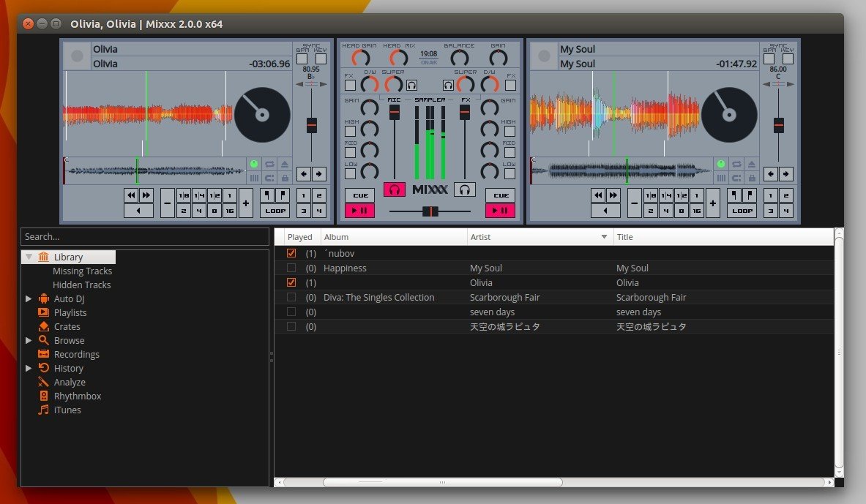Toggle repeat on the Olivia deck

tap(269, 164)
